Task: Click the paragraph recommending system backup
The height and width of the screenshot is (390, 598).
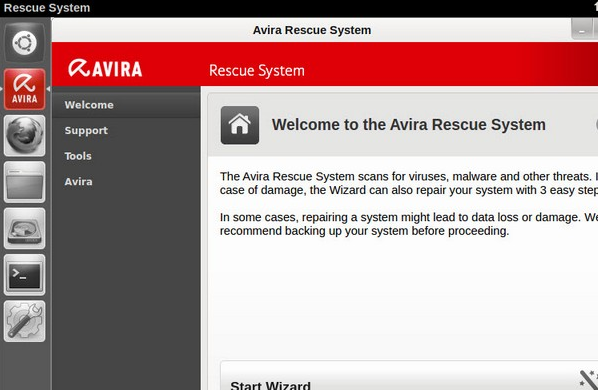Action: (409, 224)
